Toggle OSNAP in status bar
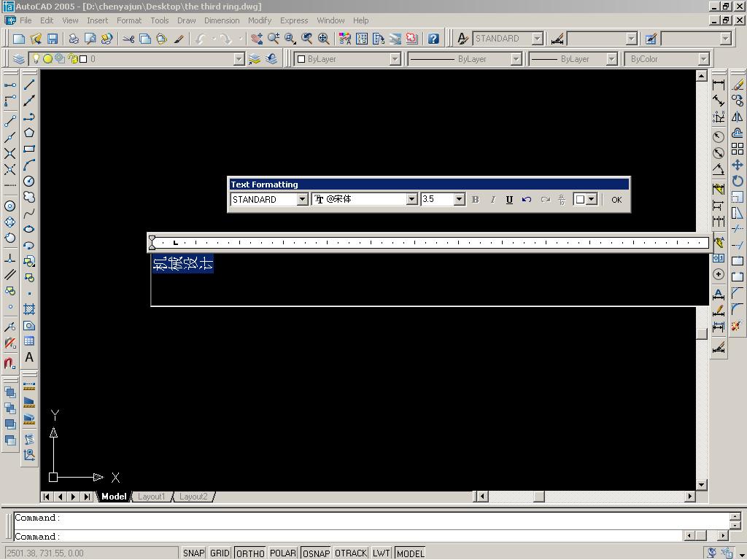Image resolution: width=747 pixels, height=560 pixels. 316,553
